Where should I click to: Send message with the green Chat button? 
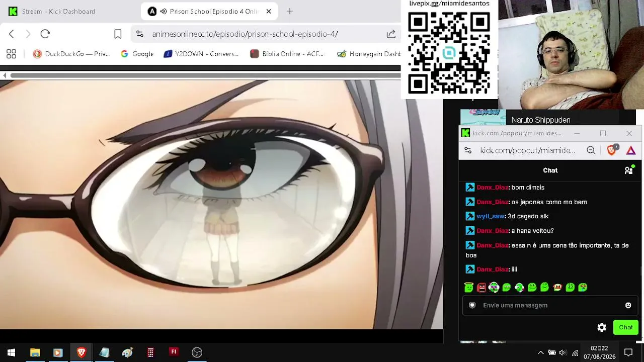[626, 327]
